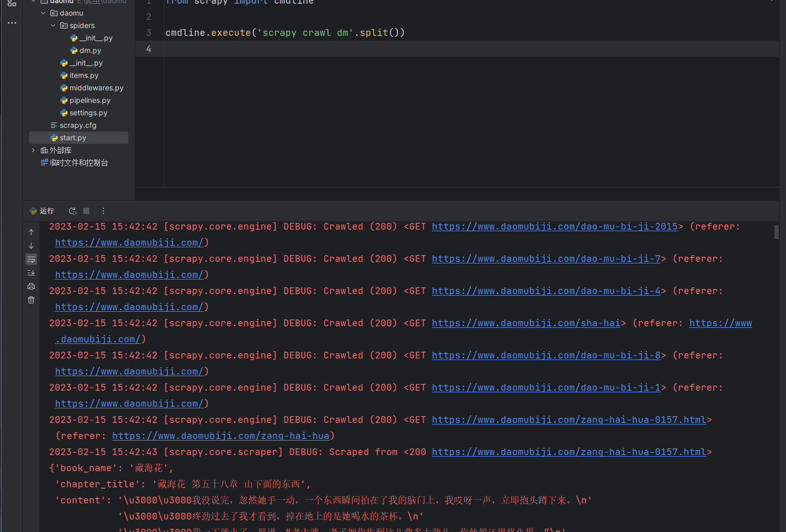Screen dimensions: 786x532
Task: Open zang-hai-hua-0157.html link in Scraped line
Action: point(569,452)
